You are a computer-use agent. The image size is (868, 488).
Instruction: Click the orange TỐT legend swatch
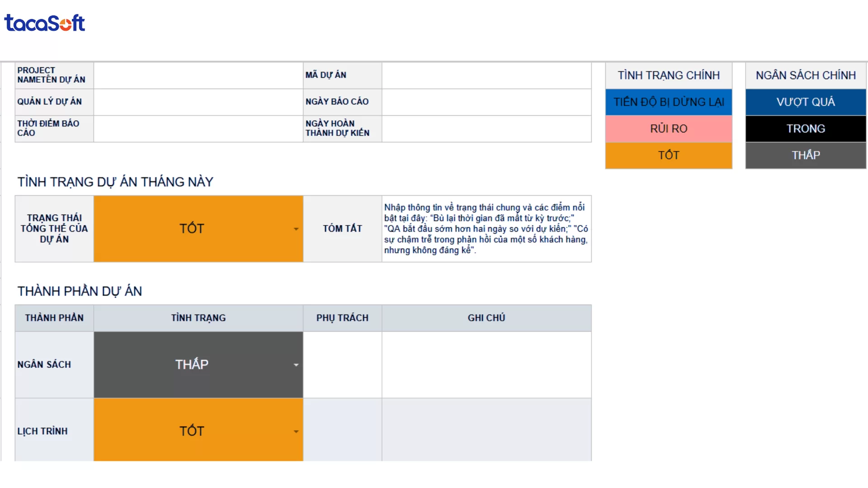668,155
